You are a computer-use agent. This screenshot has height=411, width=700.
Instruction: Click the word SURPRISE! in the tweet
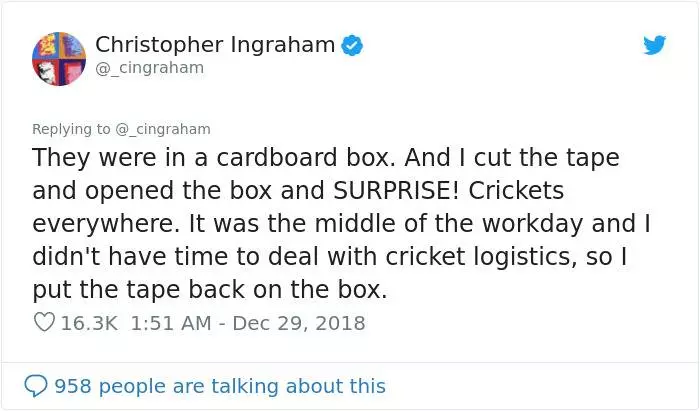click(x=396, y=191)
